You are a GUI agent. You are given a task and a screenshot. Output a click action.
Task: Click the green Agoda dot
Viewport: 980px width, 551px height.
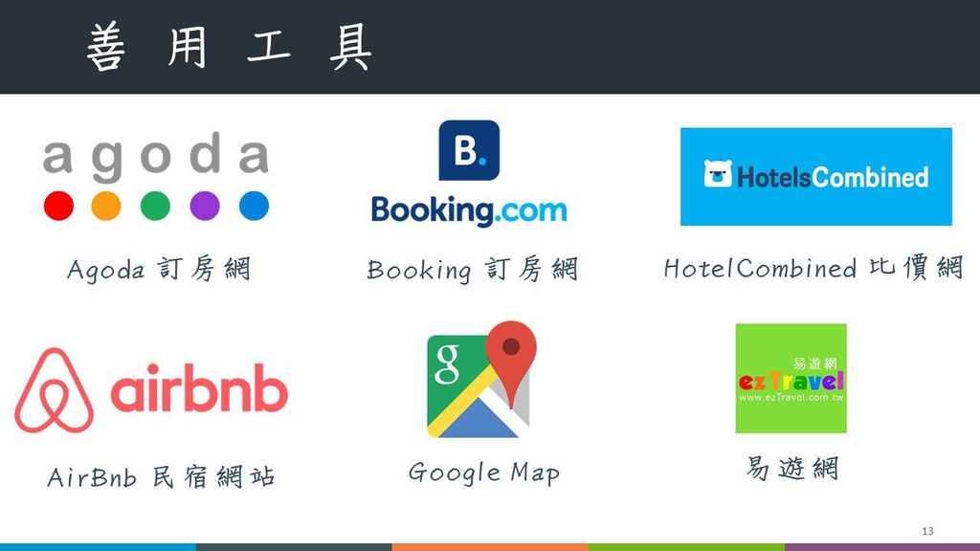pyautogui.click(x=156, y=206)
